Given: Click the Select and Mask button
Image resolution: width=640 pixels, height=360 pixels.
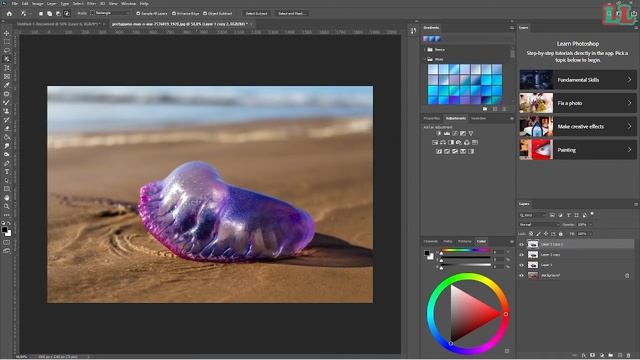Looking at the screenshot, I should point(291,13).
